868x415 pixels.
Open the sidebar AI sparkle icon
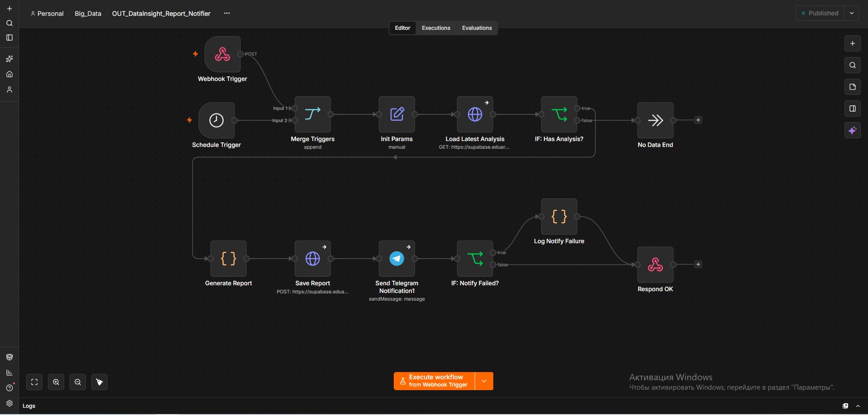click(9, 59)
